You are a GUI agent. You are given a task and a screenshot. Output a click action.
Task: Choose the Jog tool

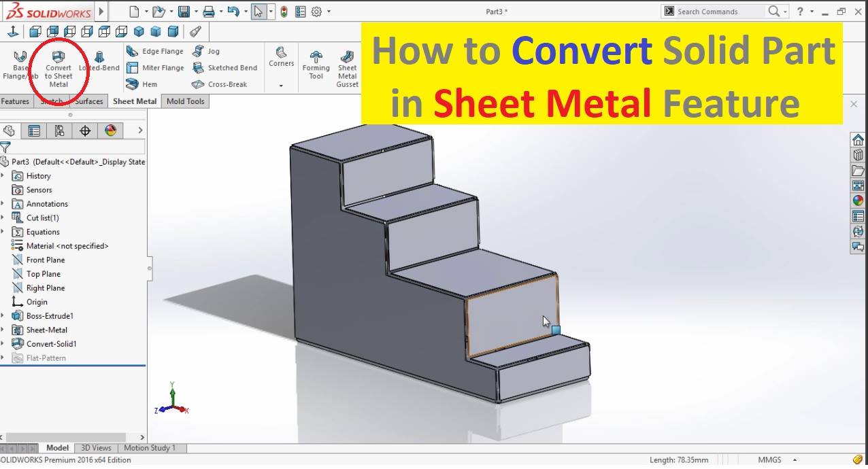pos(206,51)
